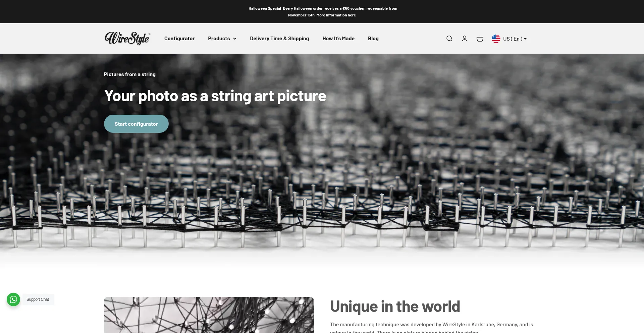Click the Halloween Special announcement text
The image size is (644, 333).
(x=264, y=8)
